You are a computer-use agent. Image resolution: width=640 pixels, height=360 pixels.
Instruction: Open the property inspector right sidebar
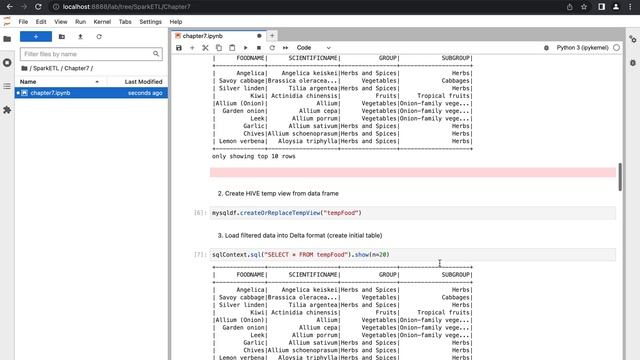coord(633,39)
